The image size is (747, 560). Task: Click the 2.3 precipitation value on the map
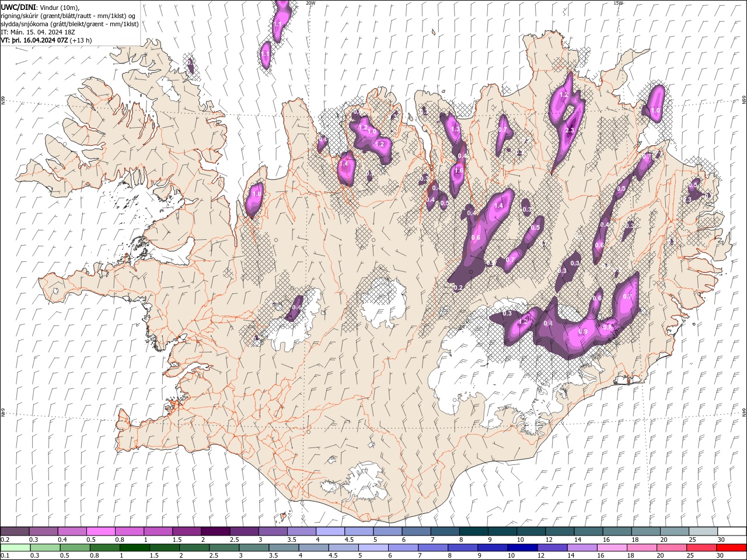click(570, 130)
